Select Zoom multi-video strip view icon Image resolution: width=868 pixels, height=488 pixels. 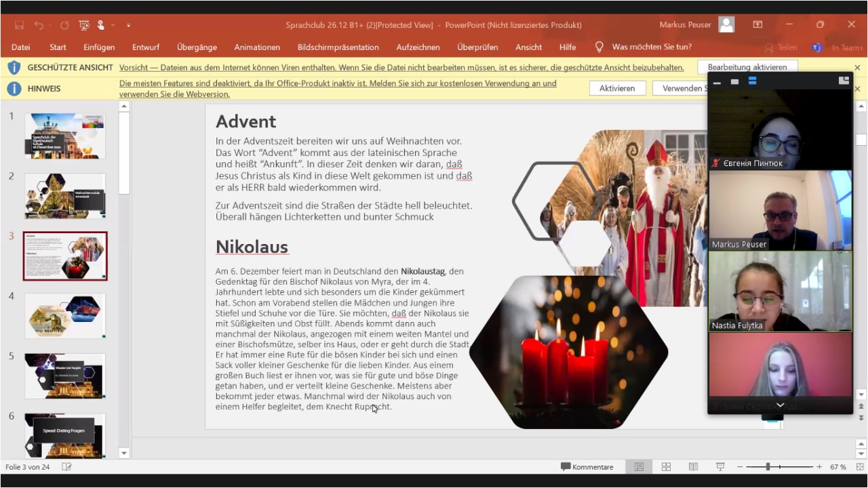[752, 81]
